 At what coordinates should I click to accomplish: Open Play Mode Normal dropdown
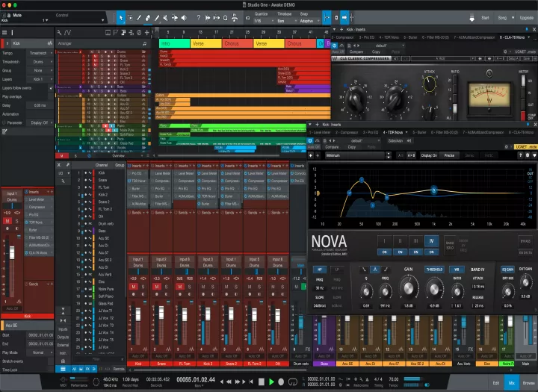(40, 352)
